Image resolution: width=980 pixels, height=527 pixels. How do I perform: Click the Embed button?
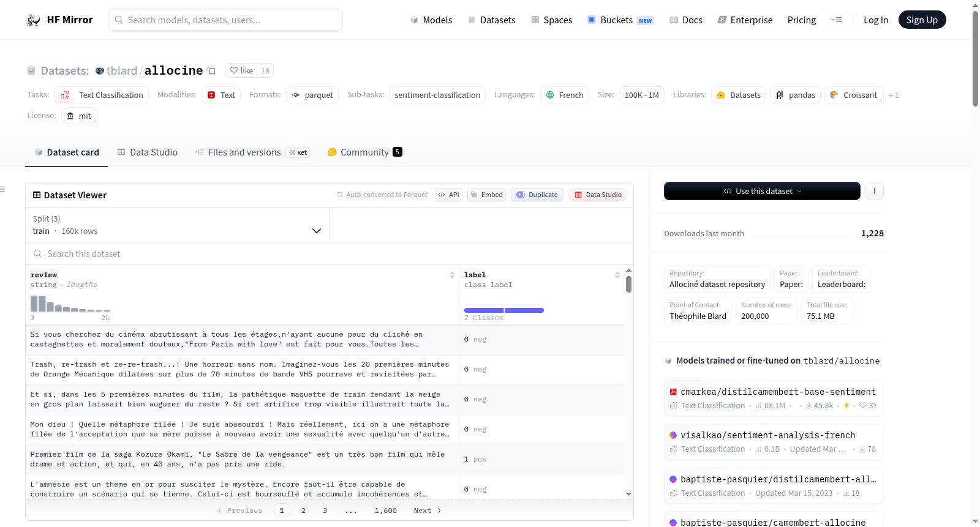[486, 195]
